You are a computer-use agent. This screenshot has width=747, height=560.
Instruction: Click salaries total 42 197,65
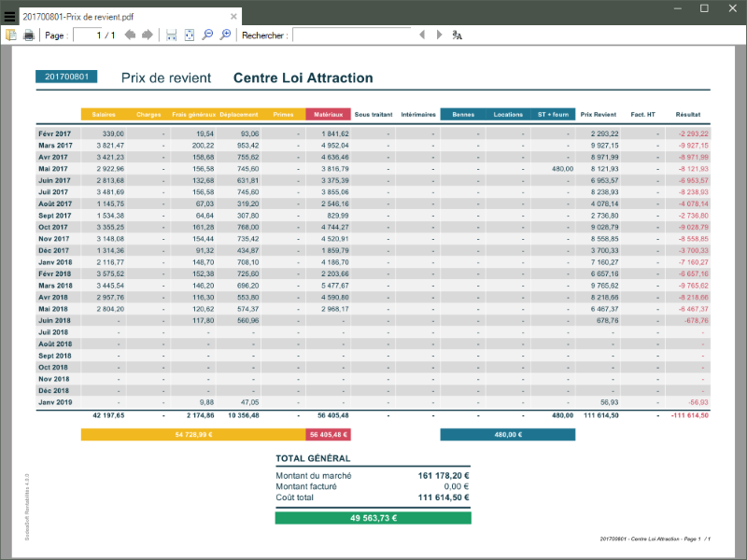pyautogui.click(x=108, y=415)
